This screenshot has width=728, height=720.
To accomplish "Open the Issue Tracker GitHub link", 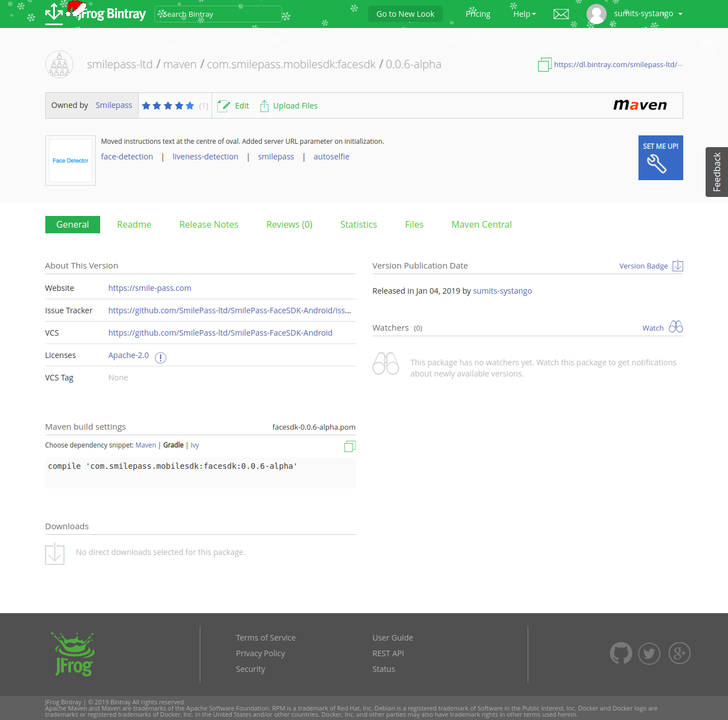I will click(230, 310).
